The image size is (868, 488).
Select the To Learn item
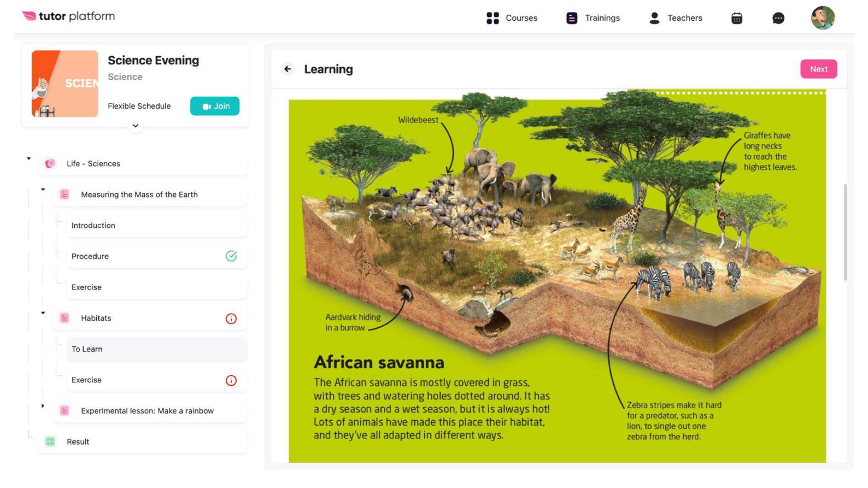click(x=157, y=349)
